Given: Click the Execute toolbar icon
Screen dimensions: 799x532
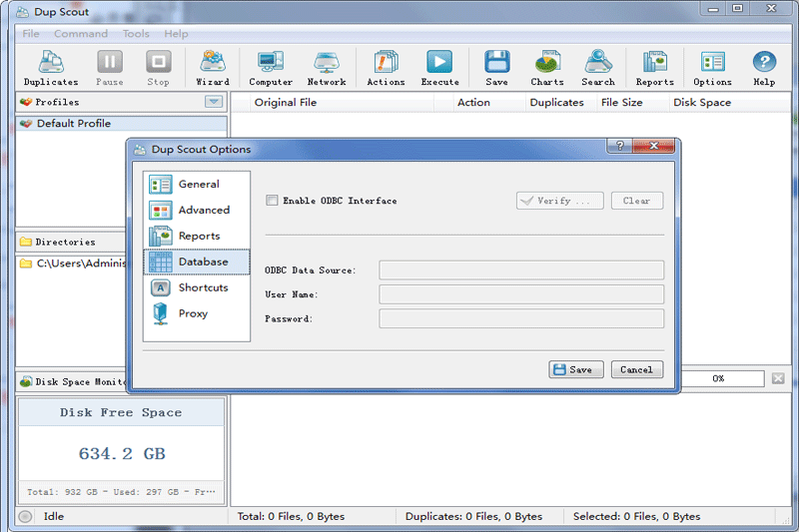Looking at the screenshot, I should click(x=439, y=68).
